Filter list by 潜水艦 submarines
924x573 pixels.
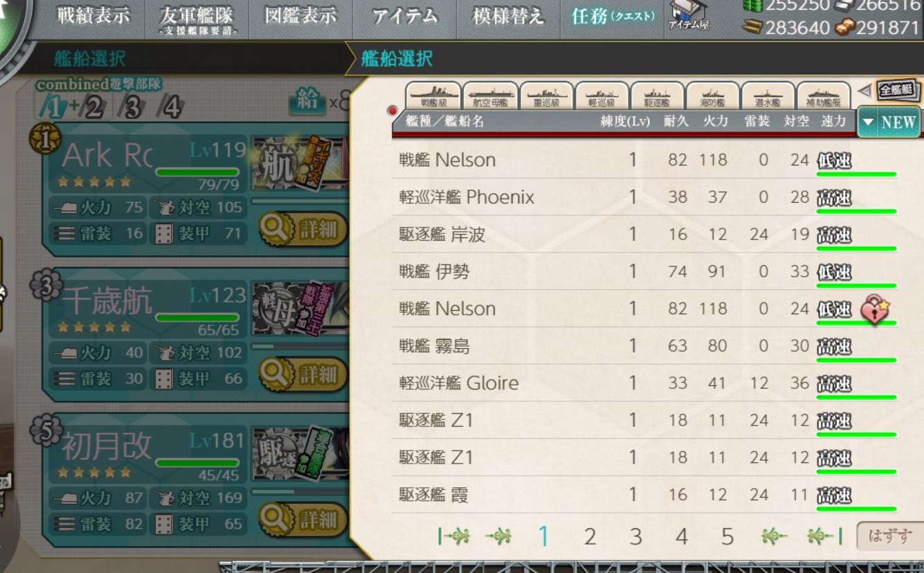pos(768,95)
